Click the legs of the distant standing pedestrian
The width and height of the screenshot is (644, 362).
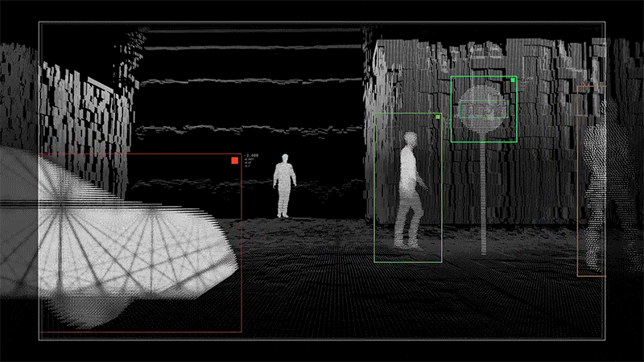pos(283,204)
